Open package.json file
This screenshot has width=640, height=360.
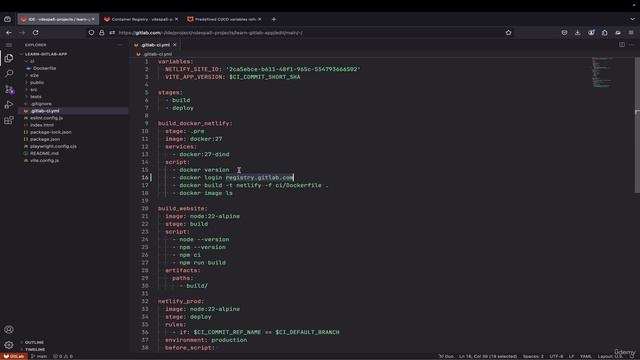click(45, 139)
